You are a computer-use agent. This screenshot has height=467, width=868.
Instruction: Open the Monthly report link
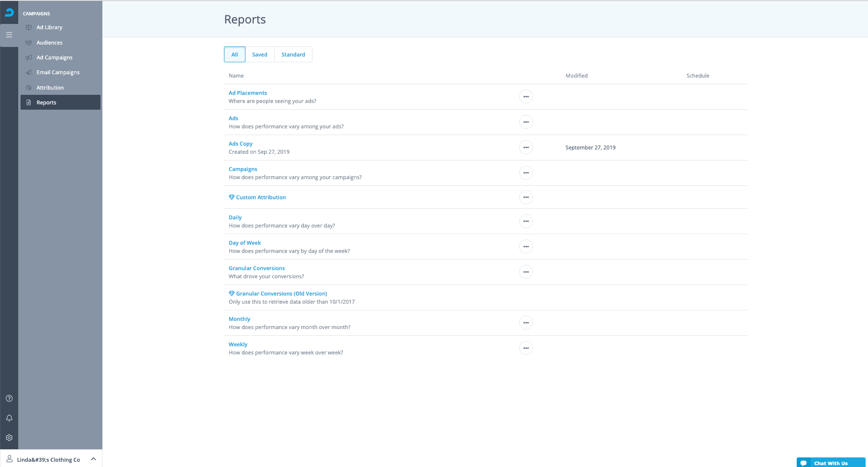(x=239, y=319)
